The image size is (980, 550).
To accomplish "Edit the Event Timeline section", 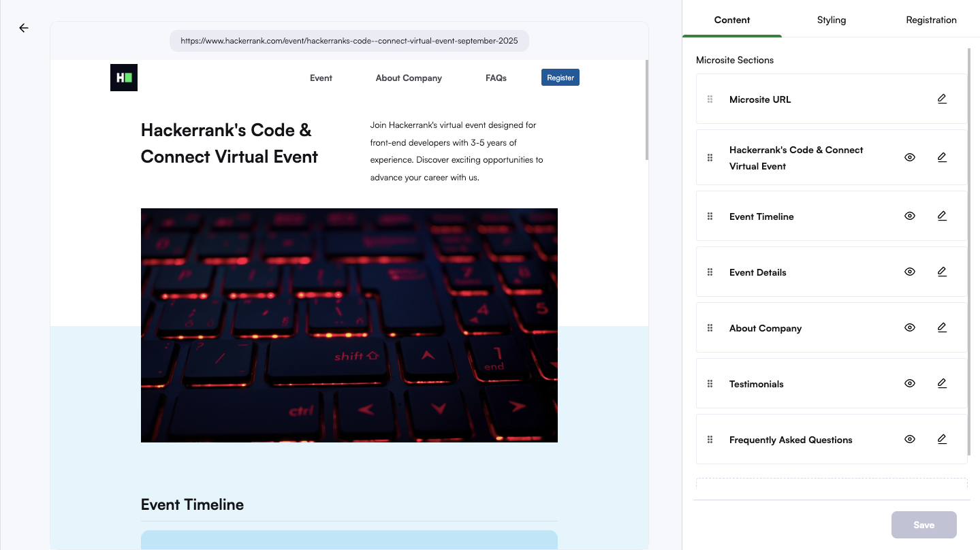I will click(x=942, y=216).
